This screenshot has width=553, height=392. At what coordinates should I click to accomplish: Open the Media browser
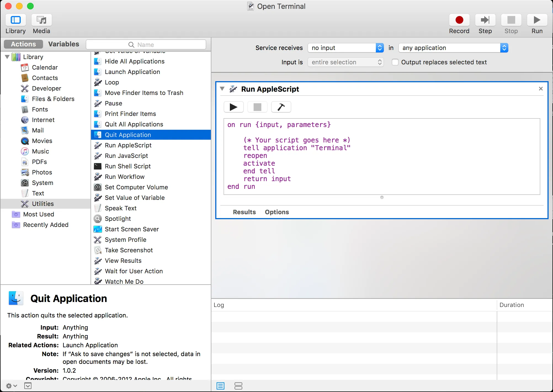[x=41, y=20]
